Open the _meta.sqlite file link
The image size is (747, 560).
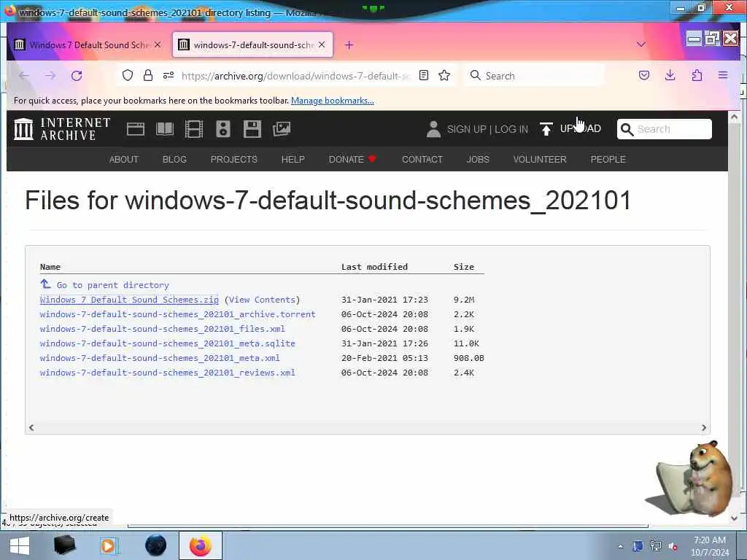coord(168,343)
